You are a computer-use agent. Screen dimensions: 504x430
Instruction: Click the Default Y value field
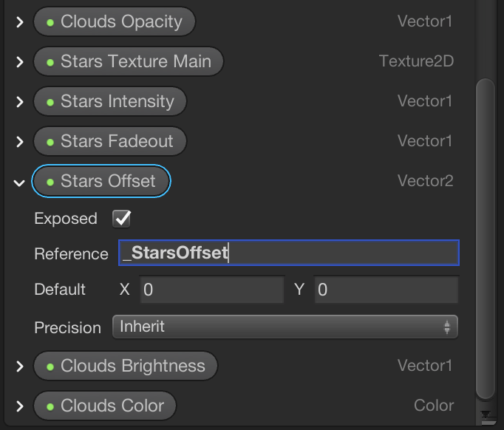click(x=386, y=290)
